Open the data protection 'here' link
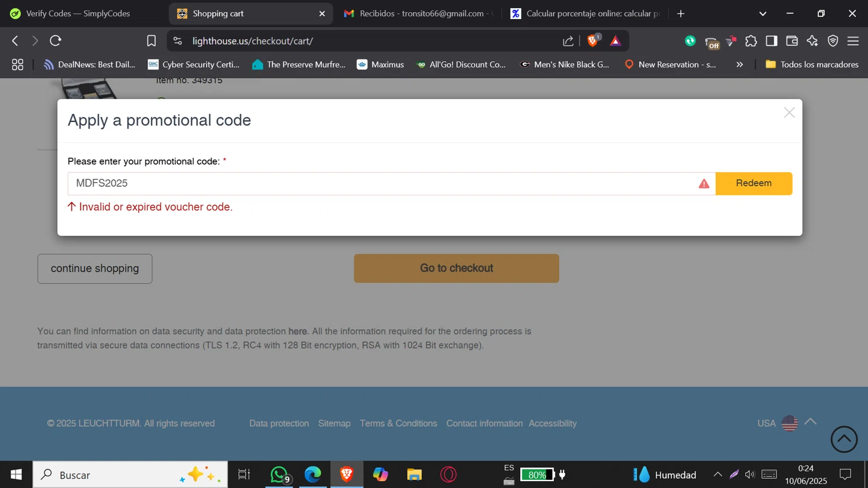 pos(297,331)
